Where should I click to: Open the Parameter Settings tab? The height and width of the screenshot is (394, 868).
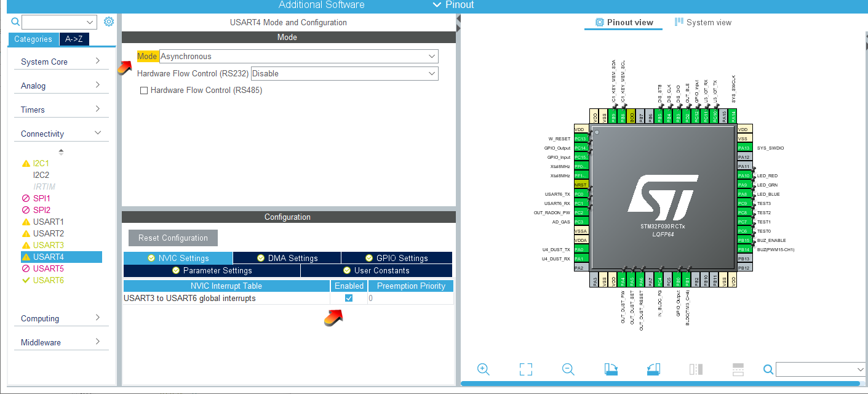pyautogui.click(x=212, y=270)
